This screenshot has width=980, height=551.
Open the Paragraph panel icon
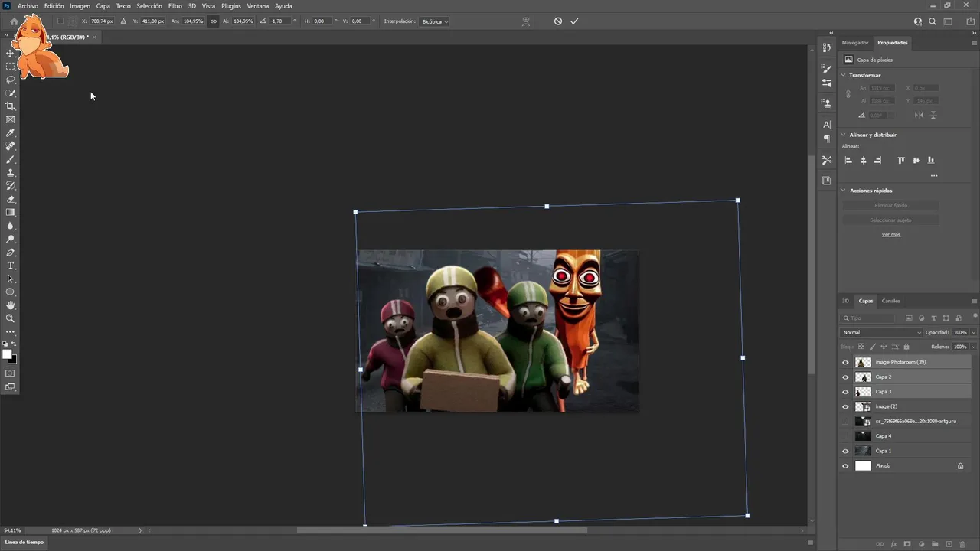[x=827, y=139]
